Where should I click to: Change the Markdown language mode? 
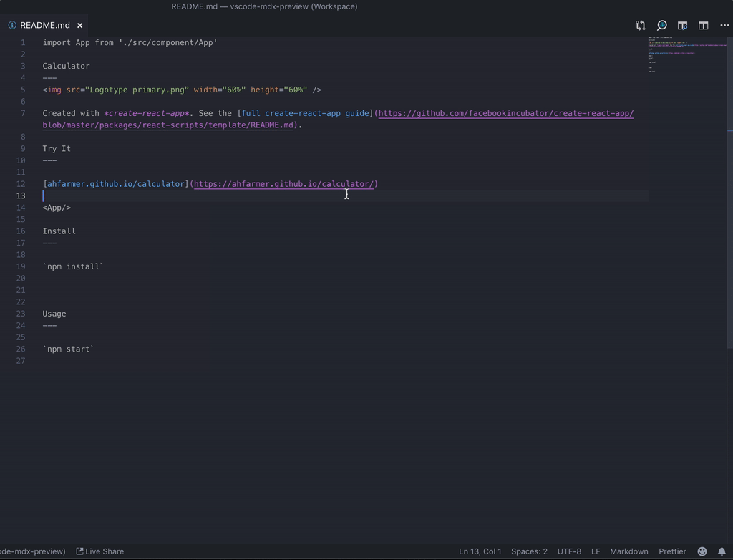628,551
